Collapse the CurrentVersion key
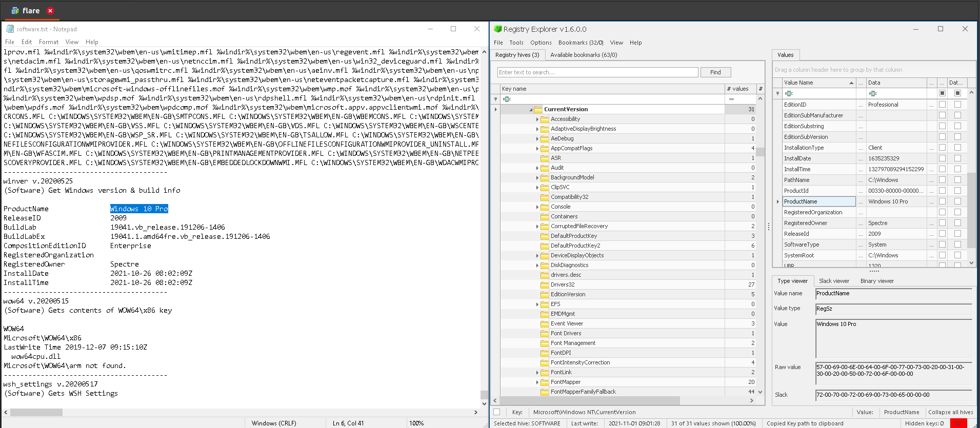Viewport: 980px width, 428px height. [x=531, y=110]
